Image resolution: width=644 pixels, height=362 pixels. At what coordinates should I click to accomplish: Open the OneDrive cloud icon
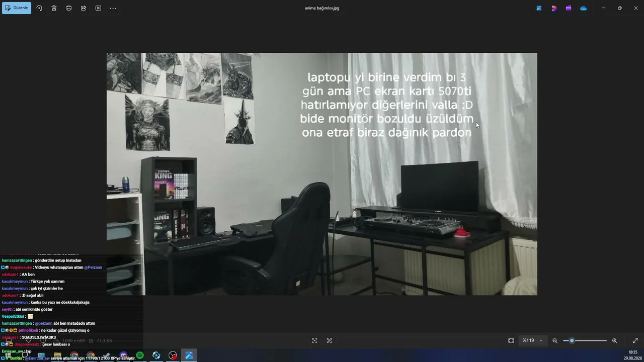pyautogui.click(x=583, y=8)
